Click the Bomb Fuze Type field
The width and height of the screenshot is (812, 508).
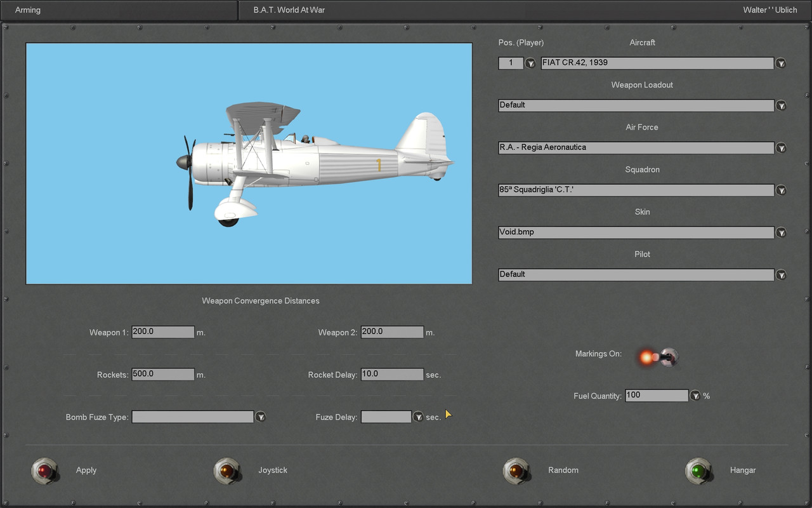193,417
